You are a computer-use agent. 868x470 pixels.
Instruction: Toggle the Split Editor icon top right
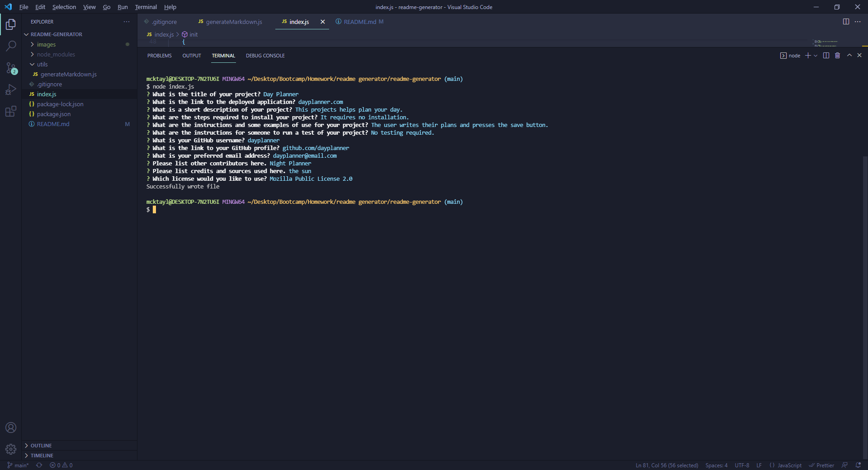pos(846,21)
